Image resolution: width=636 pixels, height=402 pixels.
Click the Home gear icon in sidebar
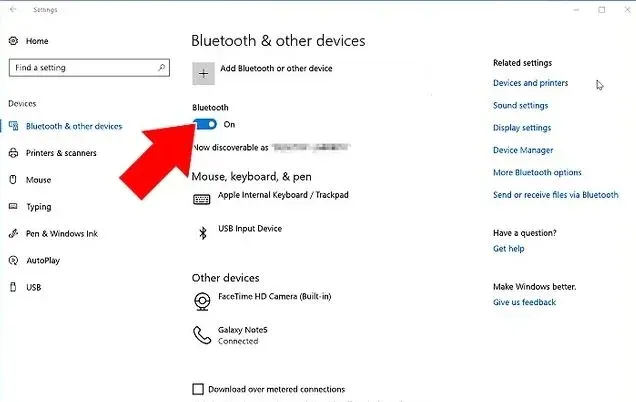(13, 41)
